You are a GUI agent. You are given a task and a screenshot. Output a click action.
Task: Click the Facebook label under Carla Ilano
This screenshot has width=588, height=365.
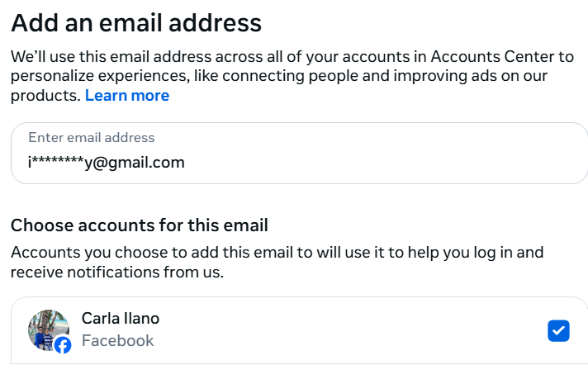pyautogui.click(x=117, y=340)
